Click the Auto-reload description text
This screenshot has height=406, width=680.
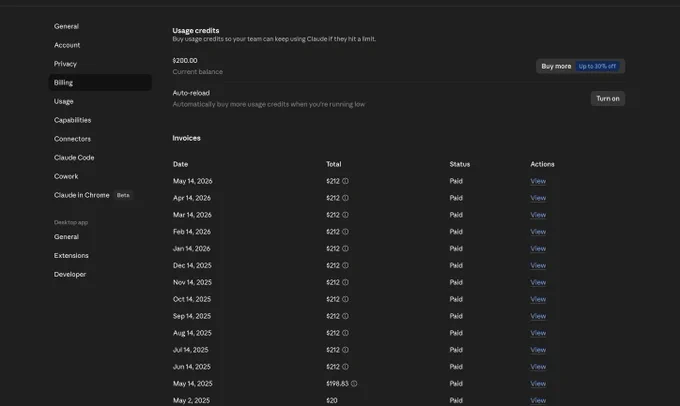click(x=269, y=104)
